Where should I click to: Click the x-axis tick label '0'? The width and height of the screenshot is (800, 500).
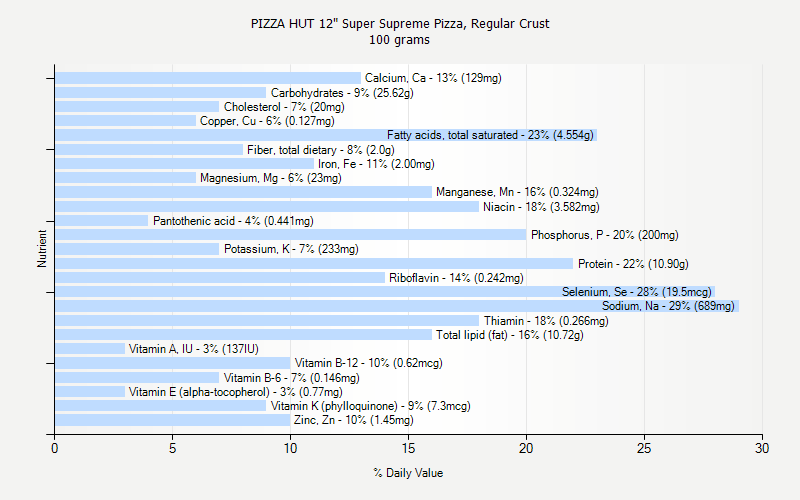55,448
